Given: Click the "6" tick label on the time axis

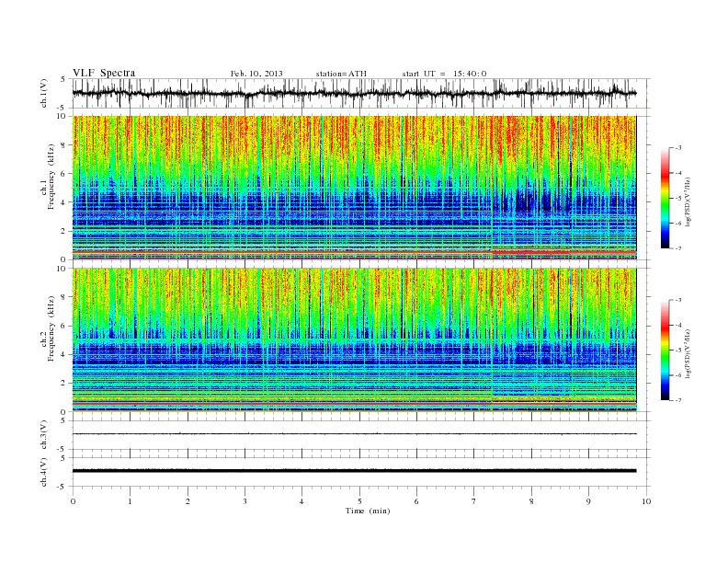Looking at the screenshot, I should [416, 501].
